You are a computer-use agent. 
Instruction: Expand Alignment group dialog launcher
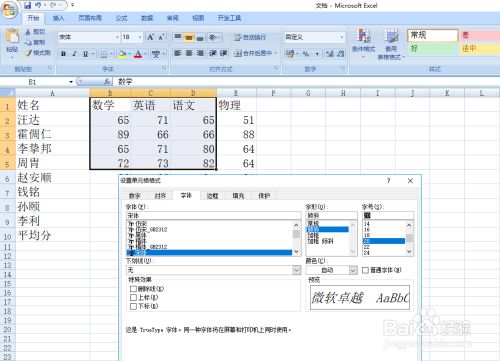coord(276,68)
